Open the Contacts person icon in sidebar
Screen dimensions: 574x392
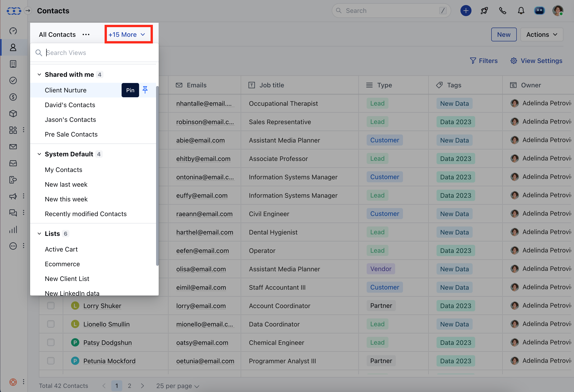coord(13,47)
